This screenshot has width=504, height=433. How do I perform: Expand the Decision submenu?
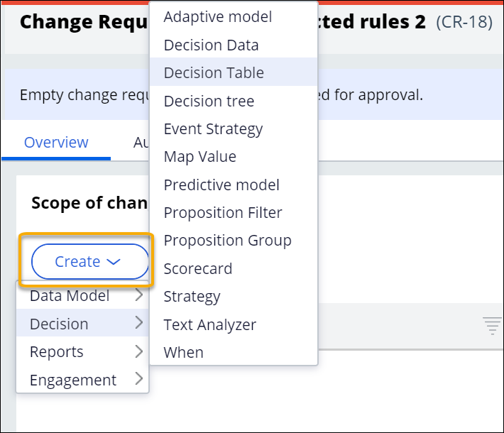point(82,324)
